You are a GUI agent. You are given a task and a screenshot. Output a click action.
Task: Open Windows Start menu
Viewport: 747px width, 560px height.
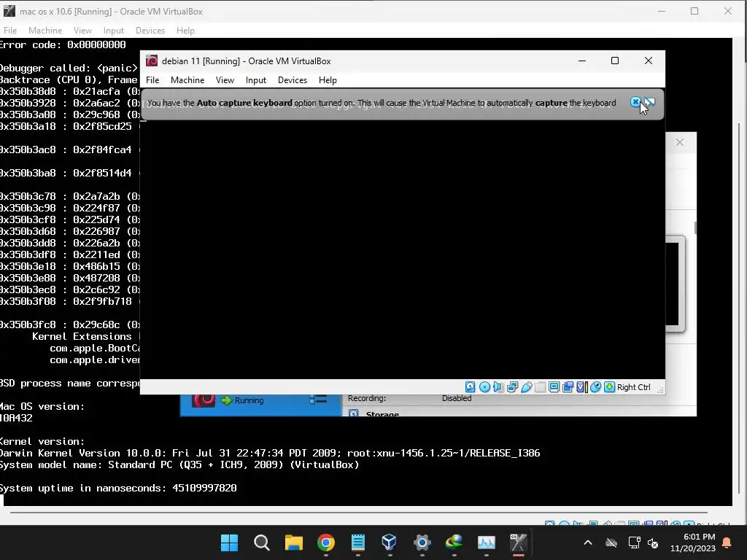229,542
